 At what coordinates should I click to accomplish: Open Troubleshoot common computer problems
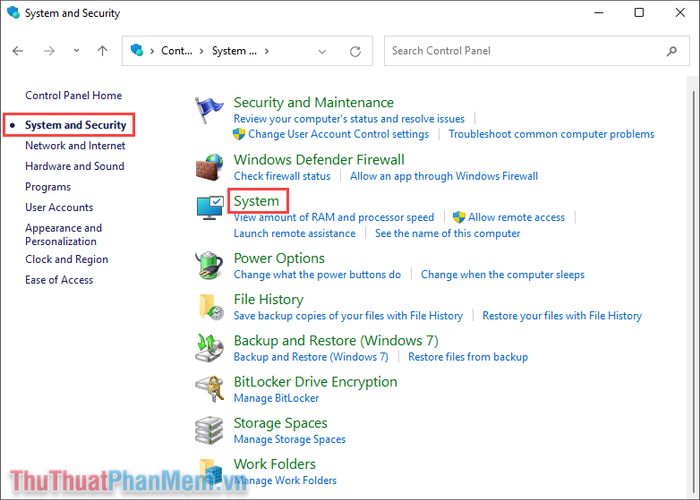pyautogui.click(x=551, y=134)
